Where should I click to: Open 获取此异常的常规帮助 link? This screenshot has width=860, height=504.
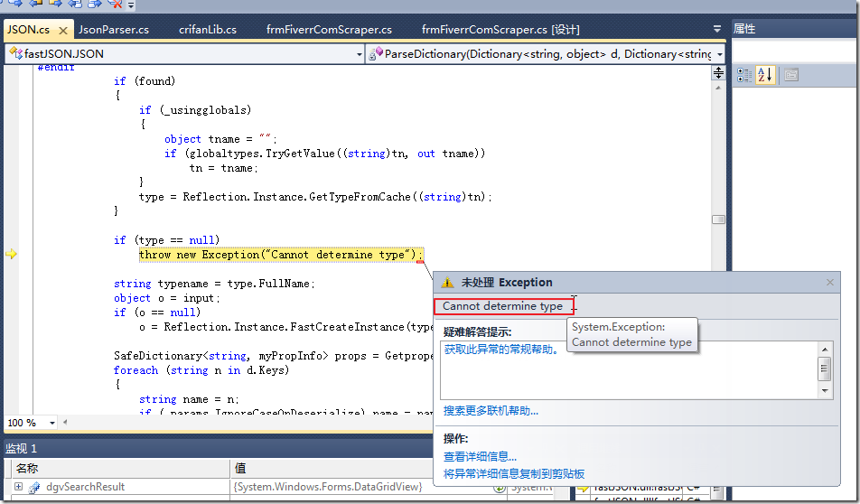tap(501, 350)
